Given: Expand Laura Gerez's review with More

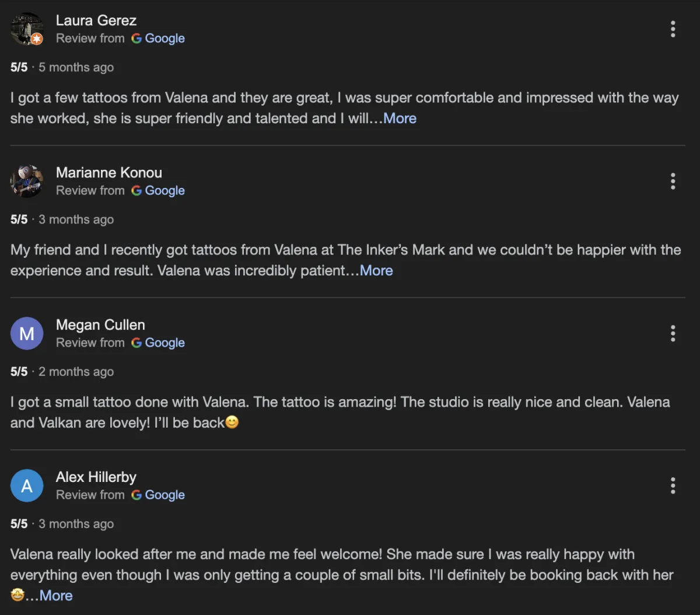Looking at the screenshot, I should click(x=400, y=118).
